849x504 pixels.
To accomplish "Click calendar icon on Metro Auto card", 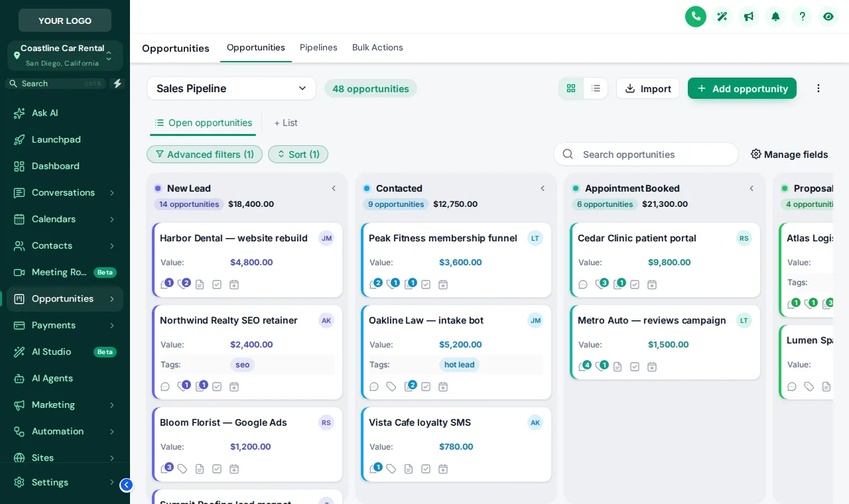I will tap(652, 367).
